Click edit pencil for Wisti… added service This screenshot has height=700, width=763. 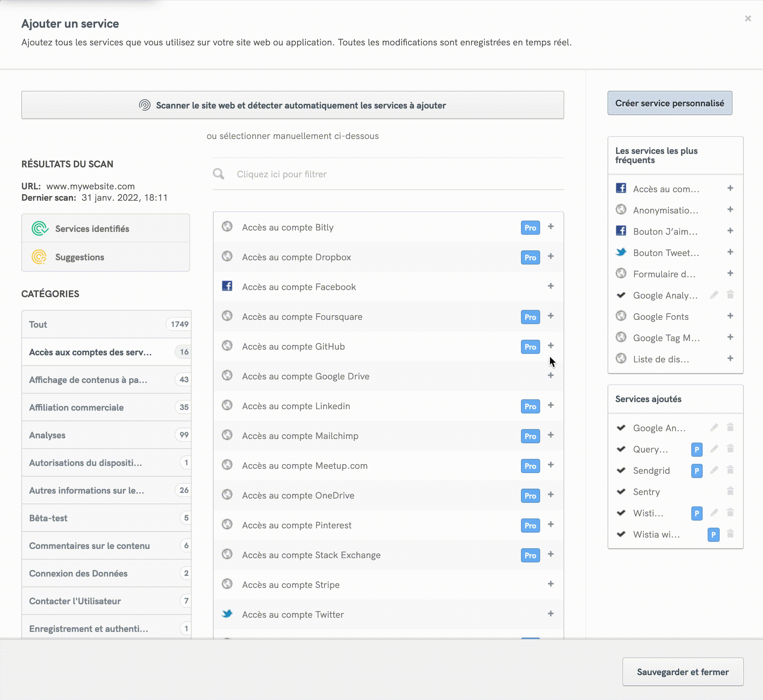pos(714,513)
